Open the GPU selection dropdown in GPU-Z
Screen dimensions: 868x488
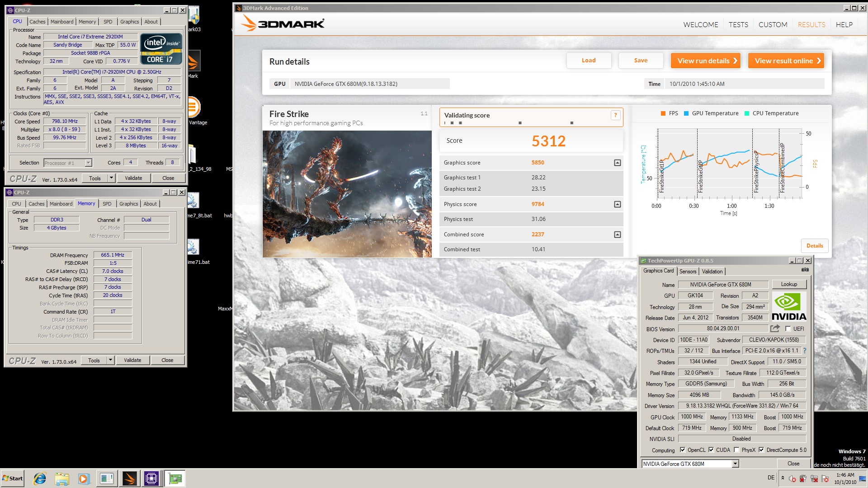[735, 464]
